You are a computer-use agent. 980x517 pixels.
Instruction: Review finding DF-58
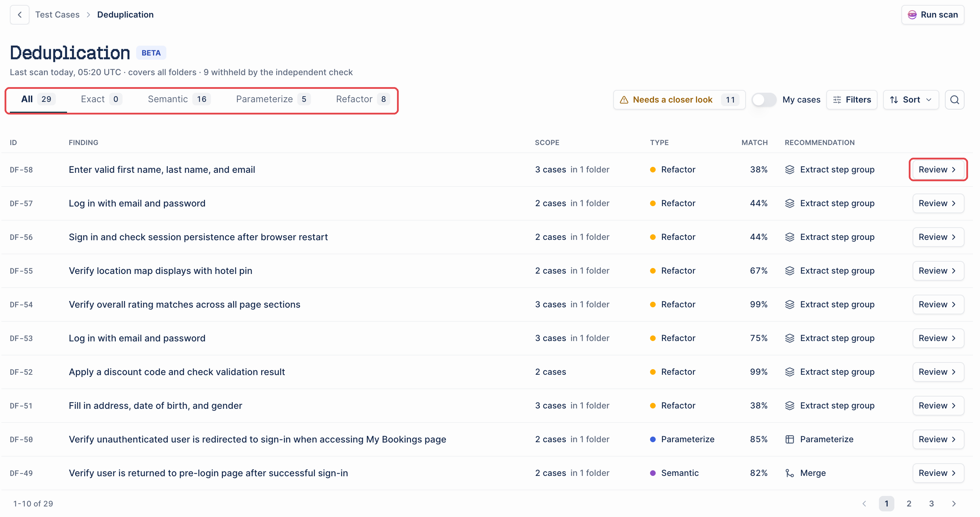[x=938, y=169]
